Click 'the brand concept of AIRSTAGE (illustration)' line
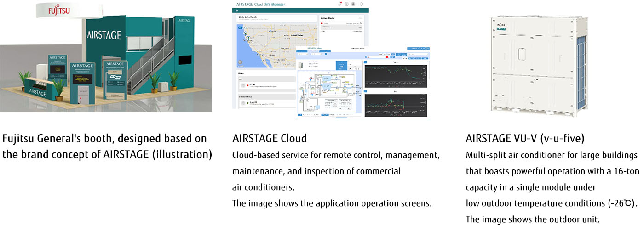The width and height of the screenshot is (644, 225). [x=107, y=154]
